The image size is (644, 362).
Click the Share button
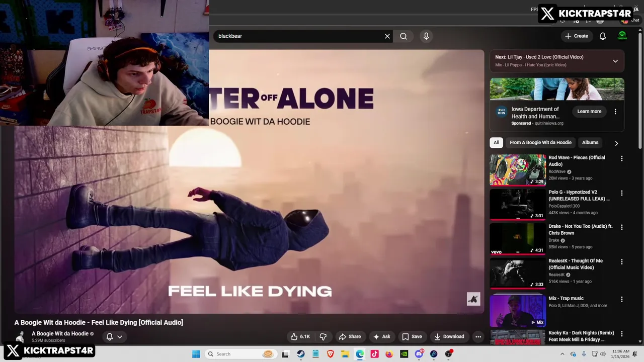point(350,337)
